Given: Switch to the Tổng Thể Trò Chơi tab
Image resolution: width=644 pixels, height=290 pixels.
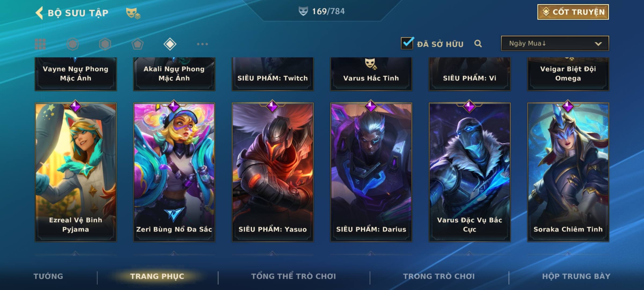Looking at the screenshot, I should (x=294, y=276).
